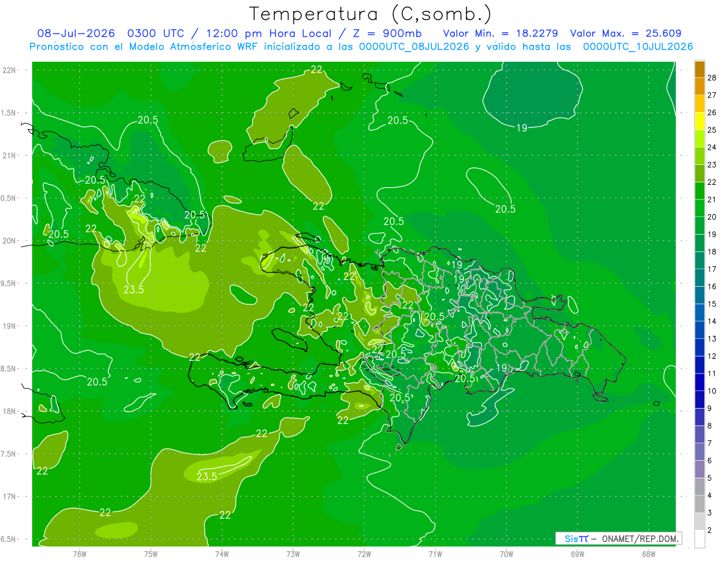Click the colorbar tick label '28'
The height and width of the screenshot is (562, 728).
coord(712,78)
